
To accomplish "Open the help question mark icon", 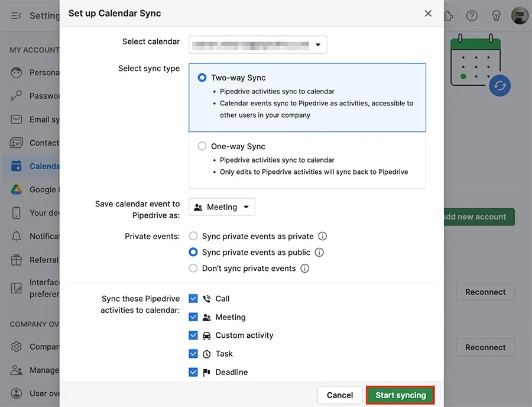I will coord(472,15).
